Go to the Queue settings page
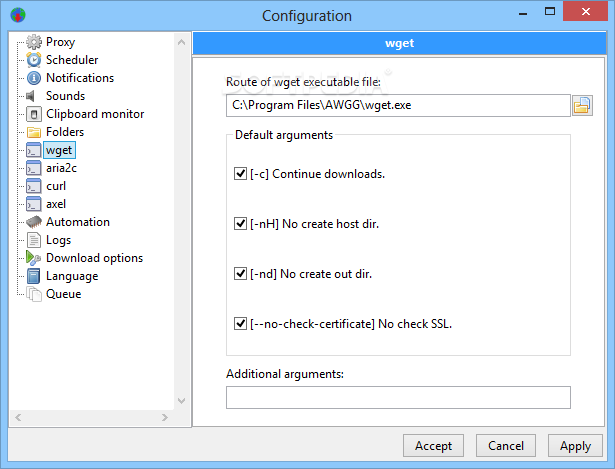Viewport: 615px width, 469px height. [x=64, y=294]
